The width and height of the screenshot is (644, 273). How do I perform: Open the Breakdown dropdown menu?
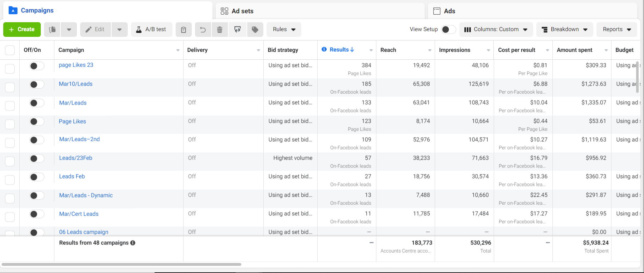(x=564, y=29)
